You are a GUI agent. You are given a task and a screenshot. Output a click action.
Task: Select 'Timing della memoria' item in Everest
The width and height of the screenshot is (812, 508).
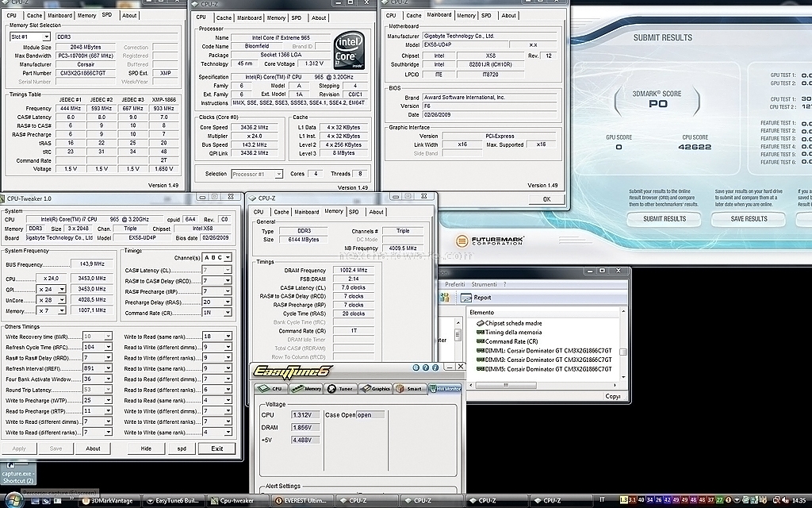[509, 333]
